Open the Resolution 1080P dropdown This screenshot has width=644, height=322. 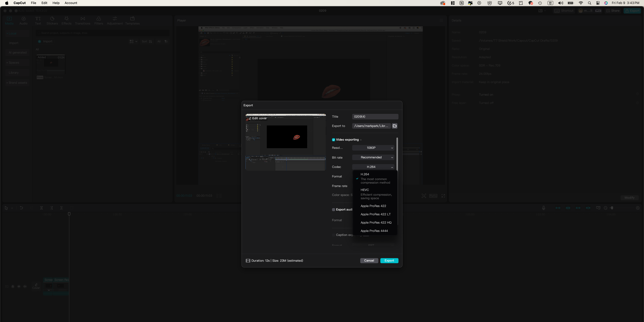(x=373, y=148)
